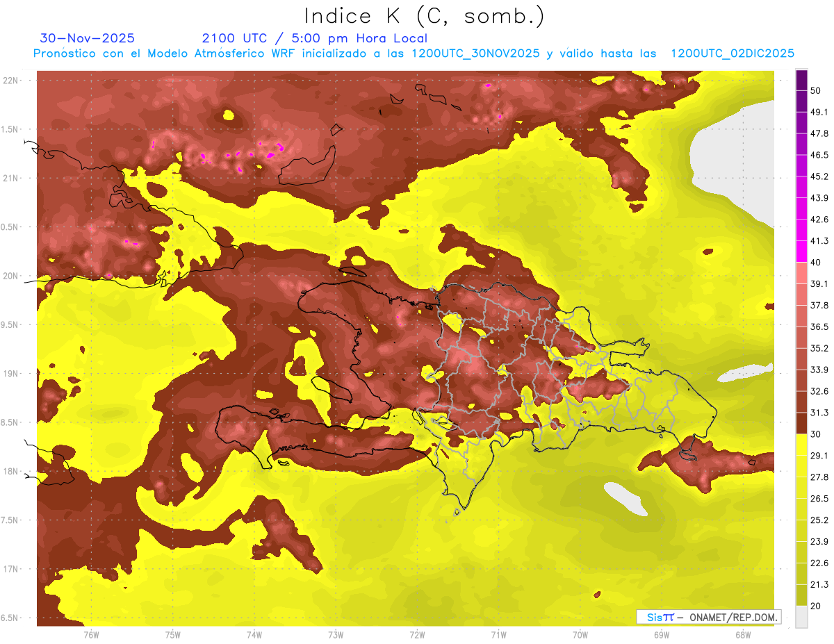
Task: Click the "71W" longitude axis label
Action: coord(498,635)
